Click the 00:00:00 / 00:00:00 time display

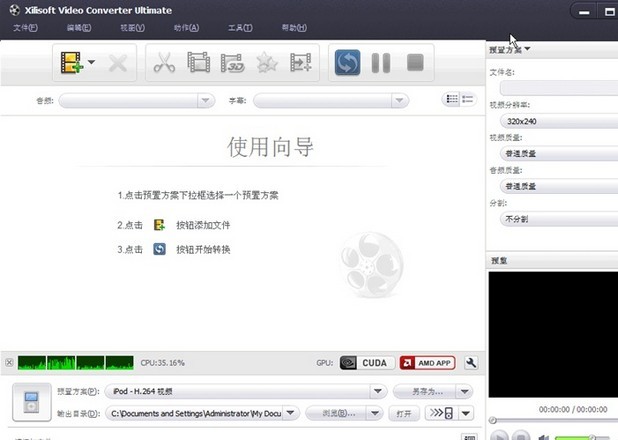pos(573,410)
